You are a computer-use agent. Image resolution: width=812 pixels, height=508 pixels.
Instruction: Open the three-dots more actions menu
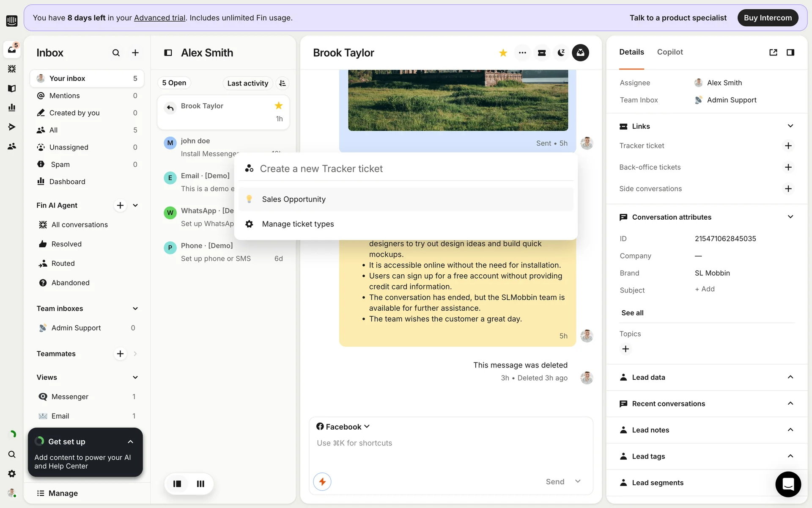pos(522,53)
